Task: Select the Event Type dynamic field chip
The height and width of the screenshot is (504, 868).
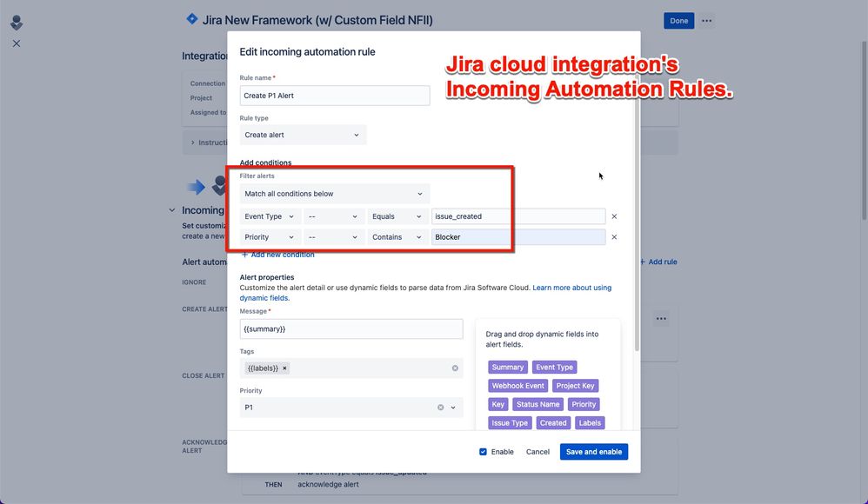Action: pos(554,367)
